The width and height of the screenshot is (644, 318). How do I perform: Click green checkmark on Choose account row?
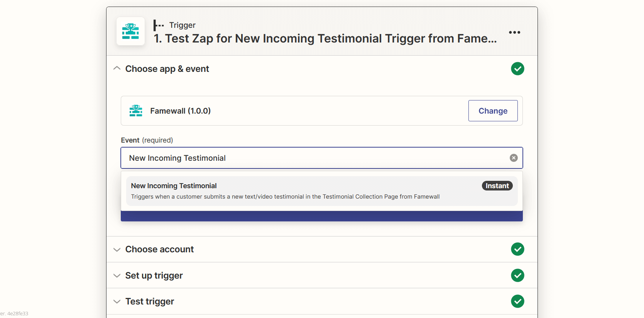tap(517, 249)
